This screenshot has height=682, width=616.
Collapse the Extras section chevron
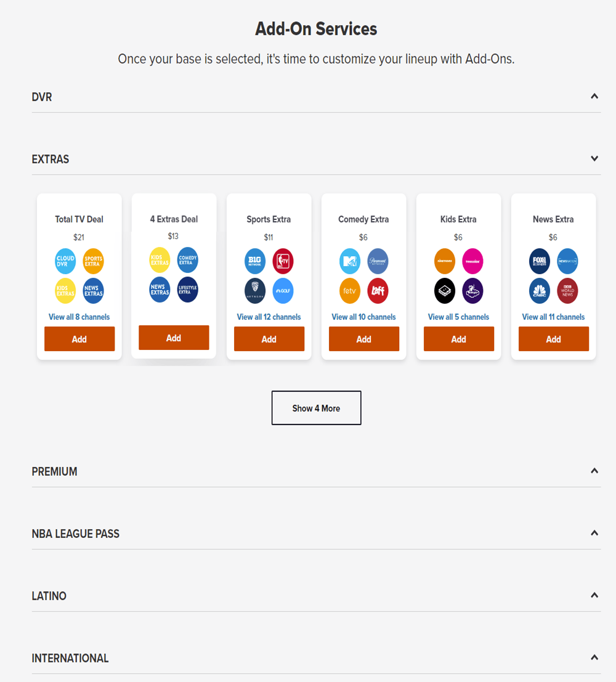point(594,159)
